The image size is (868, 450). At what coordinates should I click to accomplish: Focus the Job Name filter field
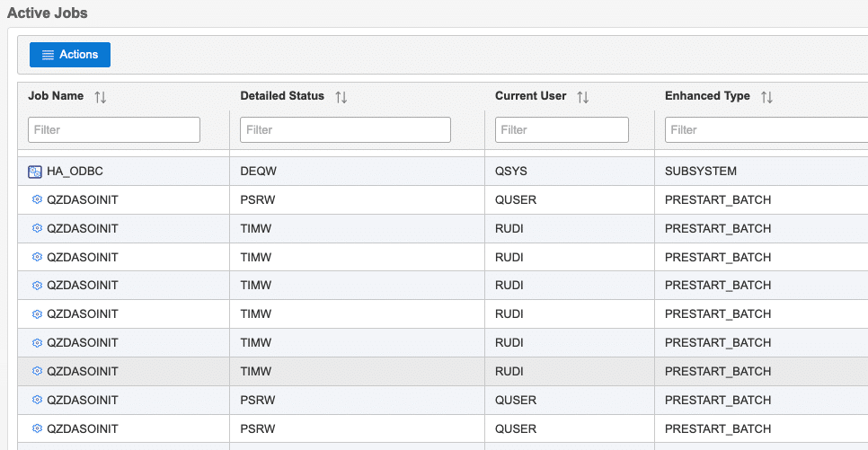(x=114, y=129)
